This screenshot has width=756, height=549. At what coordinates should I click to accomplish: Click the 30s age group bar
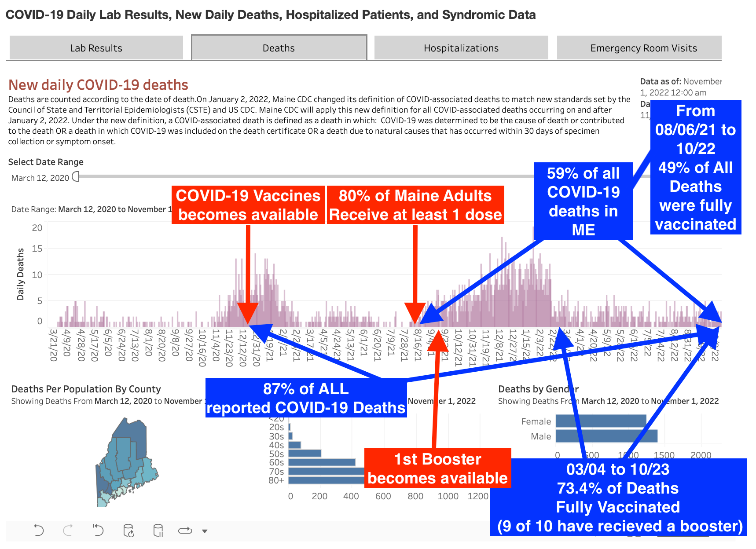click(290, 436)
